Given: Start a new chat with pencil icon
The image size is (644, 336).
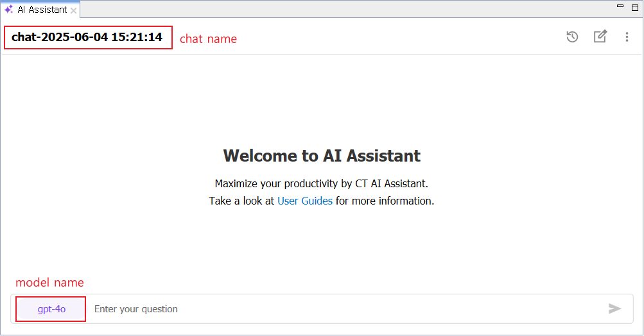Looking at the screenshot, I should point(600,37).
